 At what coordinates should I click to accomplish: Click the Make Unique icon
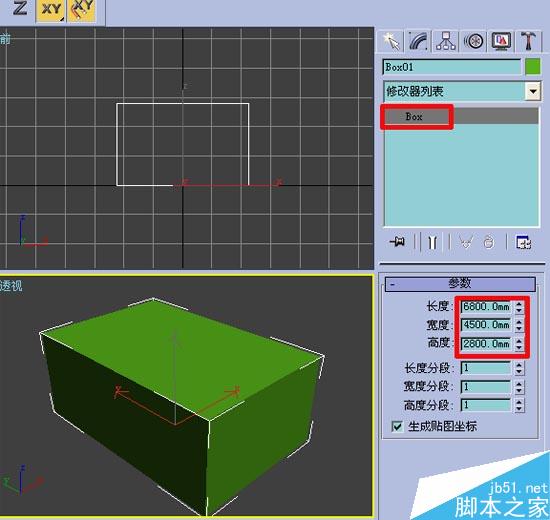[x=467, y=242]
